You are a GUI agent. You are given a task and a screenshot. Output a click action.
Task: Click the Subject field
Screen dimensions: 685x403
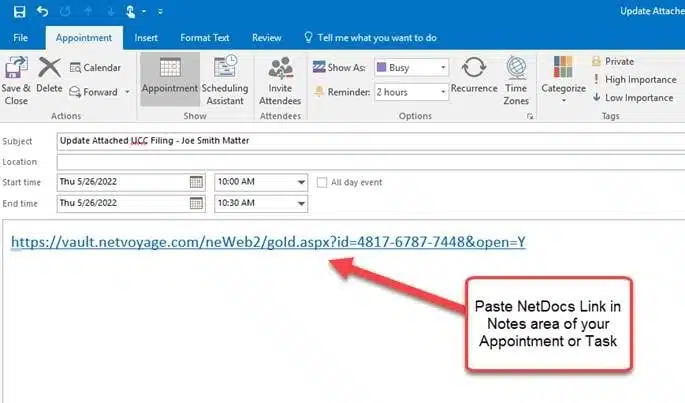coord(370,141)
